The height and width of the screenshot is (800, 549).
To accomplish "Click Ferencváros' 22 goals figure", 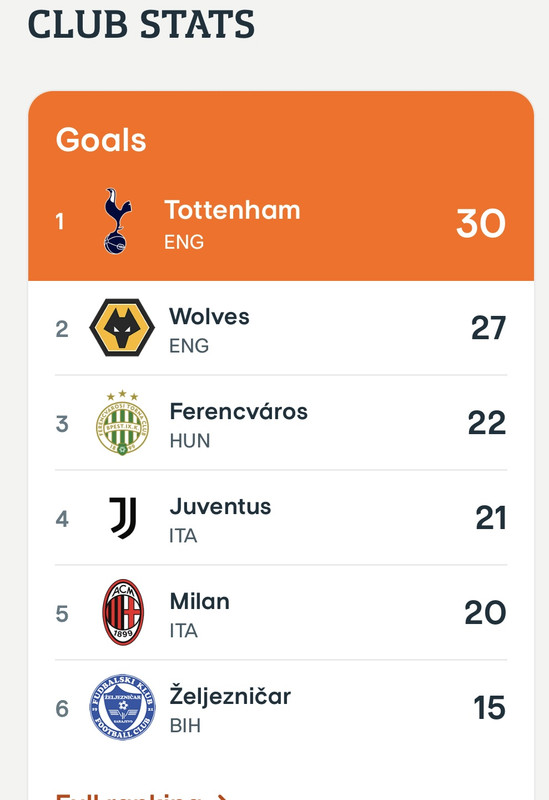I will tap(487, 422).
